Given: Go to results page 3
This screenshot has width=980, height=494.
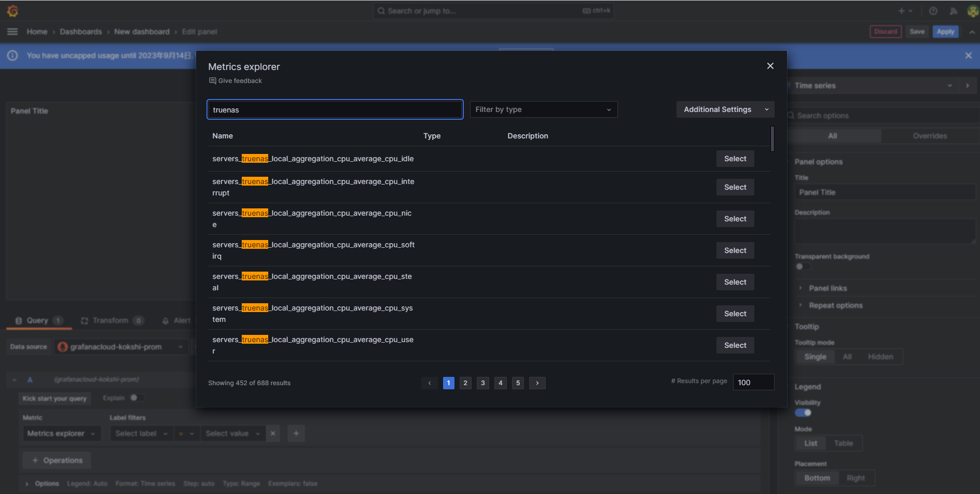Looking at the screenshot, I should [483, 383].
